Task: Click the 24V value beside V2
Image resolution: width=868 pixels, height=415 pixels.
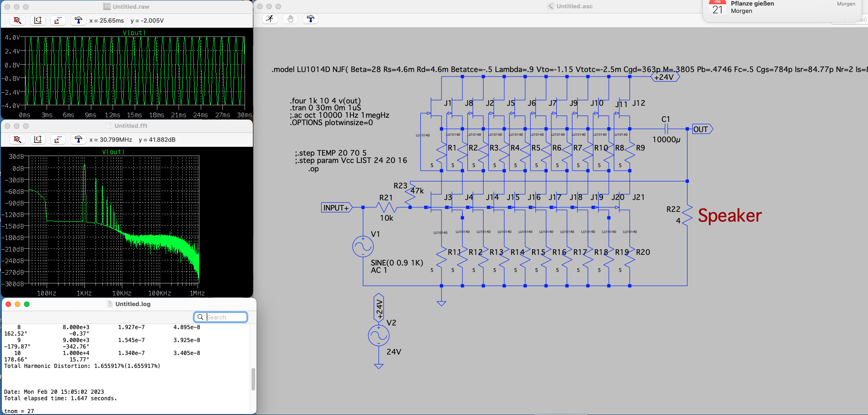Action: [394, 352]
